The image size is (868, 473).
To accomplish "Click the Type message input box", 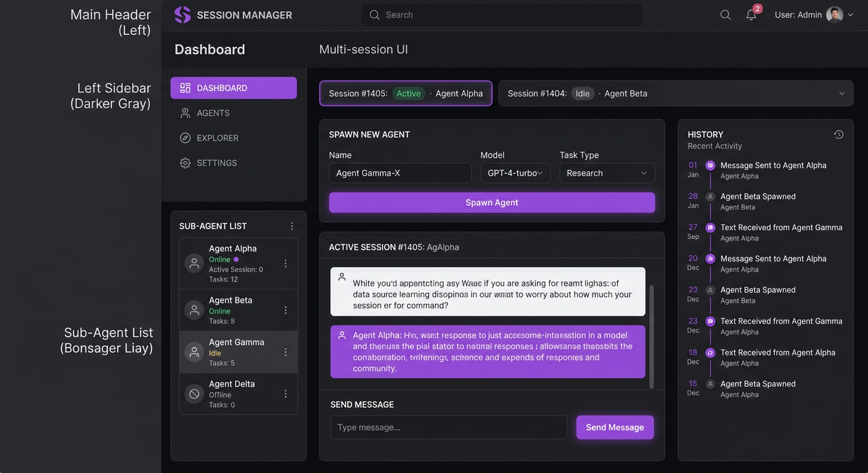I will [449, 427].
